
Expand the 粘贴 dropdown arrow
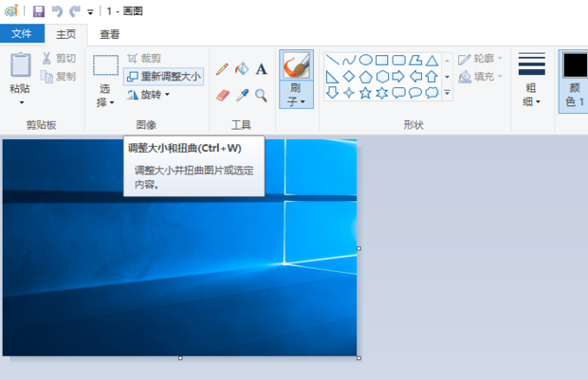(22, 102)
